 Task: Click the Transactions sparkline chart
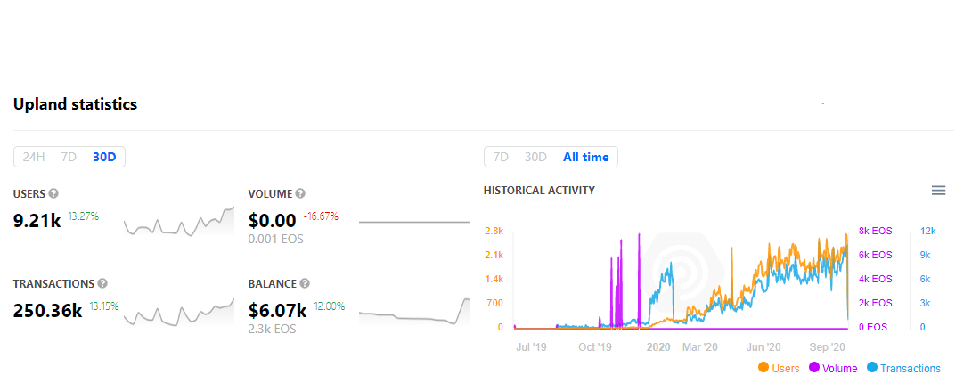178,312
